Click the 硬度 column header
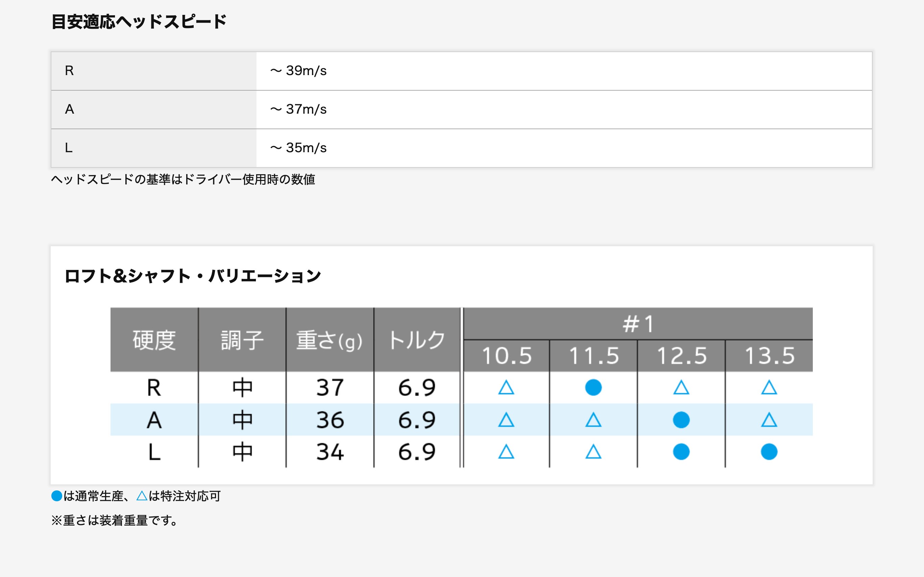This screenshot has width=924, height=577. 154,340
